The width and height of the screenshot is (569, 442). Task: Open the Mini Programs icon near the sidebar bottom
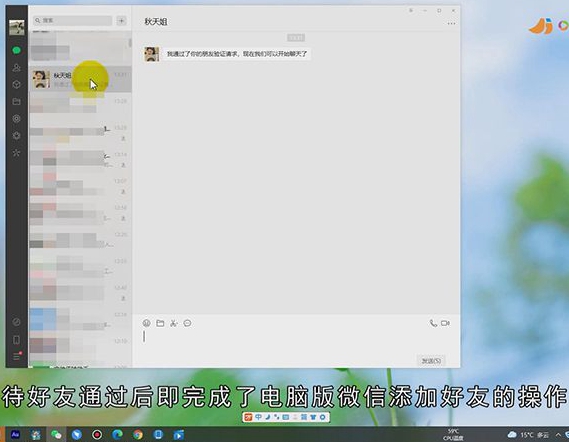[16, 322]
